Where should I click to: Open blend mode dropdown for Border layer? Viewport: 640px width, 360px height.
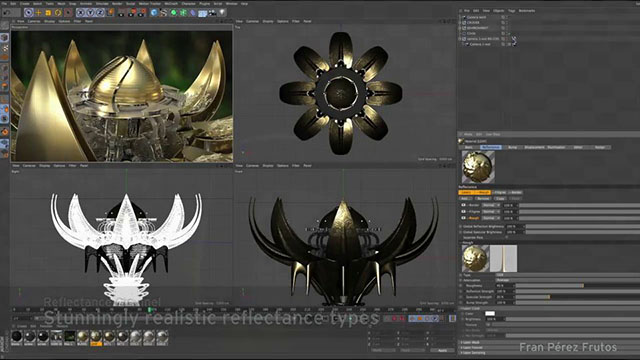coord(491,205)
